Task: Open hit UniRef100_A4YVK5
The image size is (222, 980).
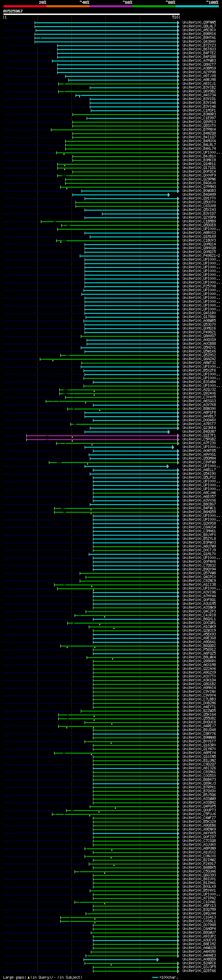Action: (199, 833)
